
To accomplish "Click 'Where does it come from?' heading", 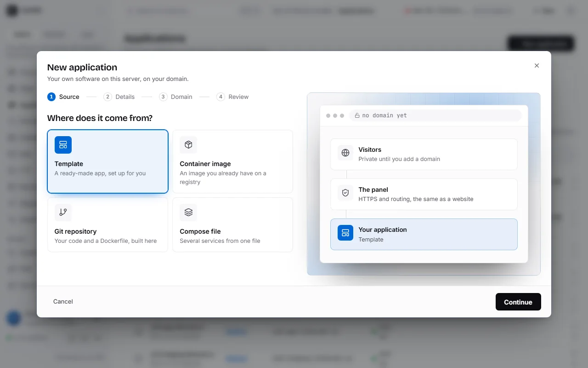I will (100, 118).
